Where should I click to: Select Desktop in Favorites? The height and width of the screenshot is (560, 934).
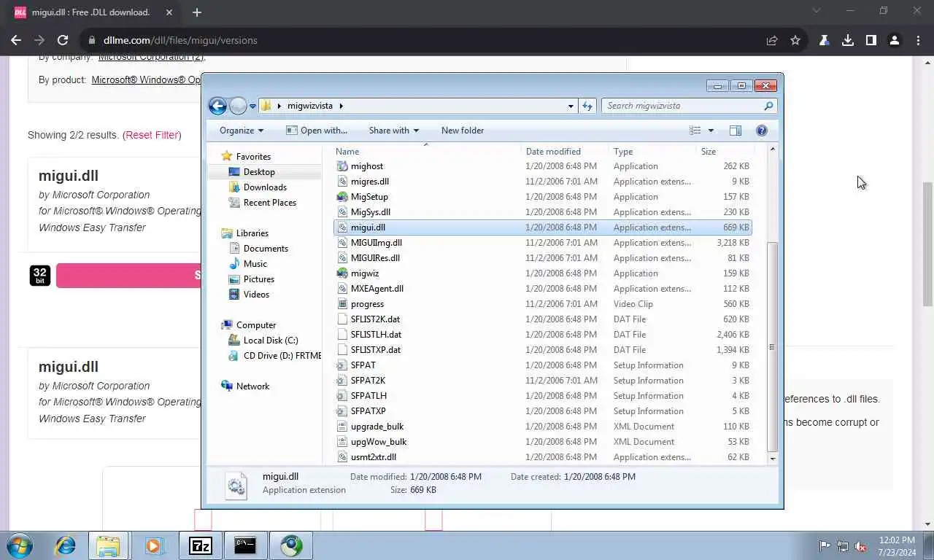pos(259,172)
